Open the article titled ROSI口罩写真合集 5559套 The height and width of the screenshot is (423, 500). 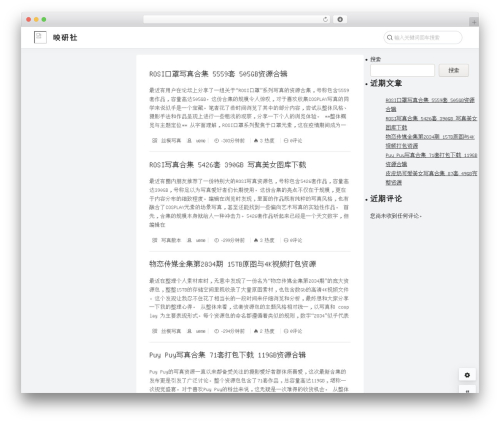pos(218,74)
